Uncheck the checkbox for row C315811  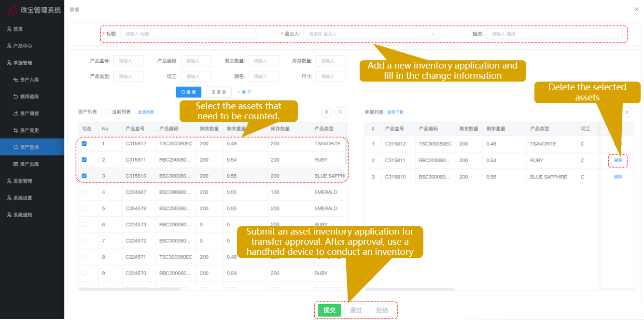coord(84,160)
